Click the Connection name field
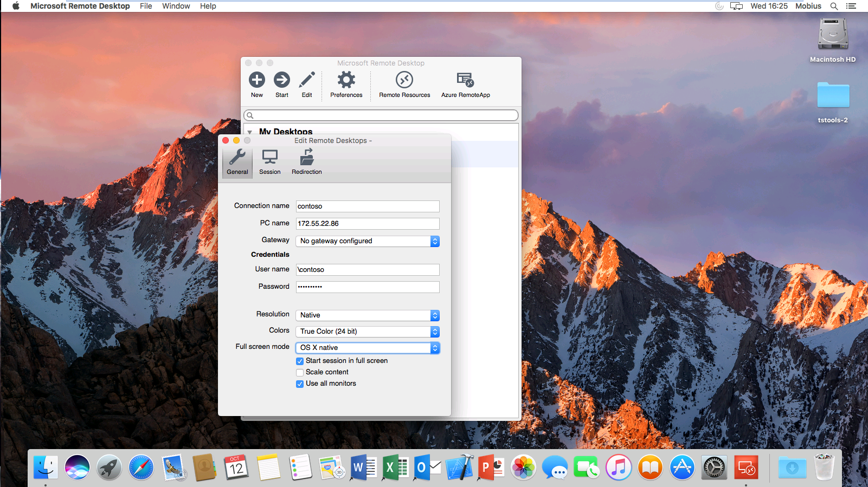 [368, 206]
